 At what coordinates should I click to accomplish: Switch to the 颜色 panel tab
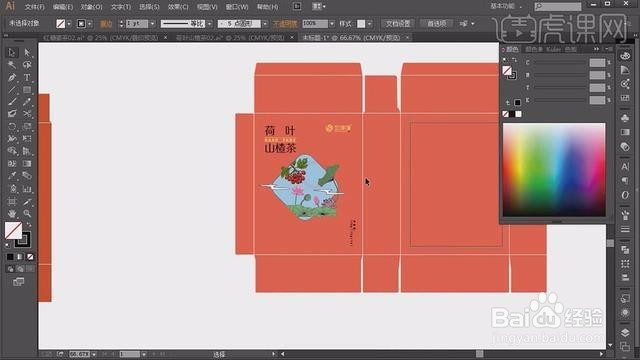point(512,49)
